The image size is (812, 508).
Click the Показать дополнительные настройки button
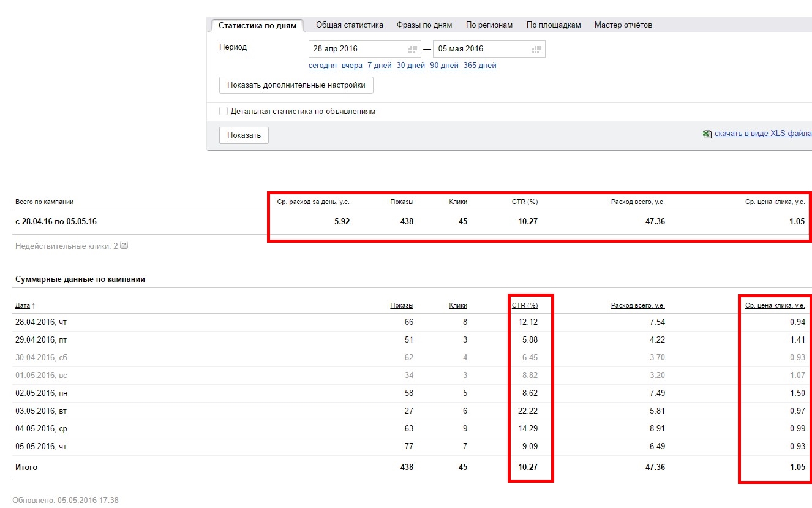[296, 85]
